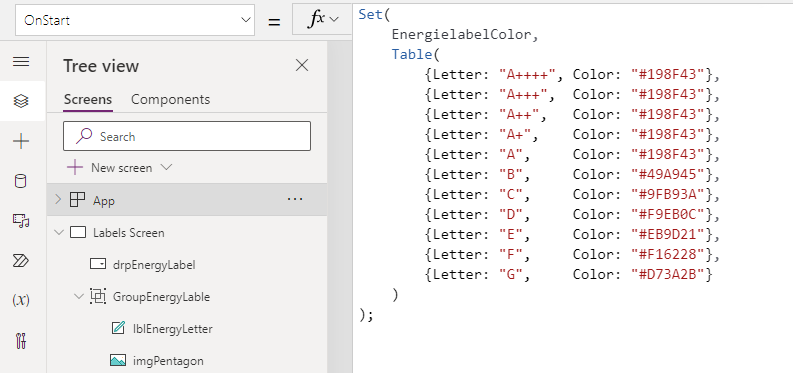793x373 pixels.
Task: Open the hamburger menu icon
Action: (x=21, y=62)
